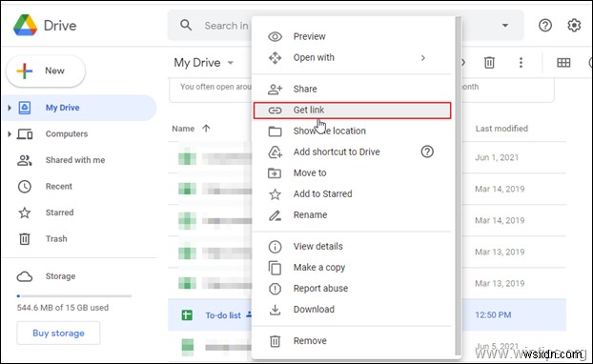
Task: Choose Add to Starred
Action: pos(352,193)
